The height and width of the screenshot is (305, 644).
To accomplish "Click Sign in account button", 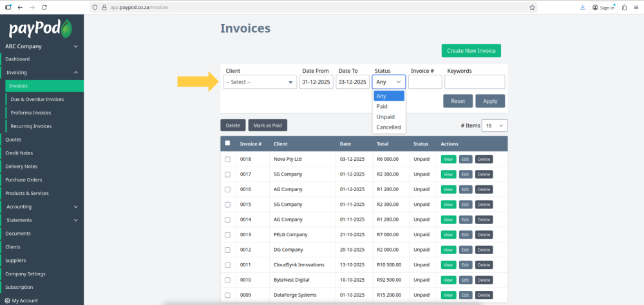I will click(603, 7).
